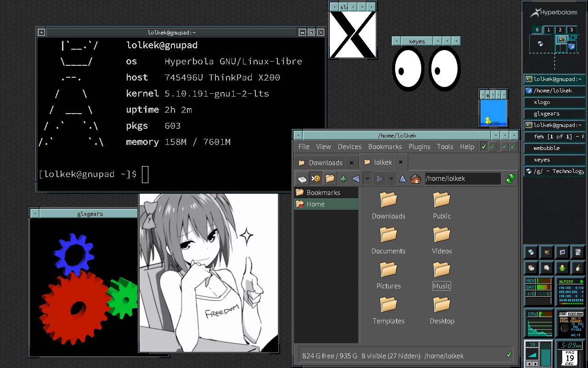
Task: Click the house icon in the file manager toolbar
Action: click(415, 178)
